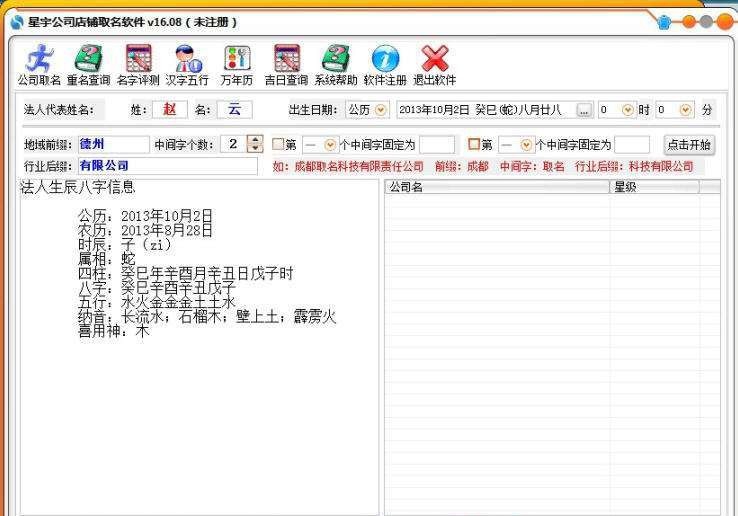
Task: Click the app logo in title bar
Action: (16, 22)
